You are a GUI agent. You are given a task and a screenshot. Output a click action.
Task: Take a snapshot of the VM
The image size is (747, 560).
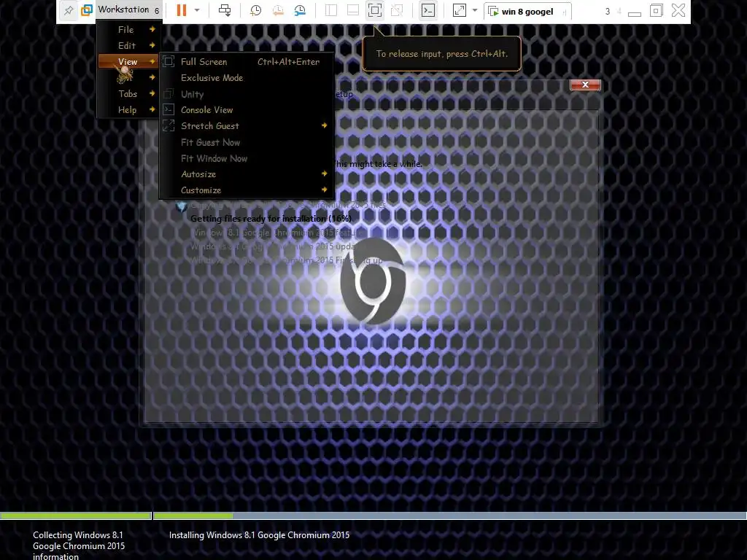click(256, 10)
